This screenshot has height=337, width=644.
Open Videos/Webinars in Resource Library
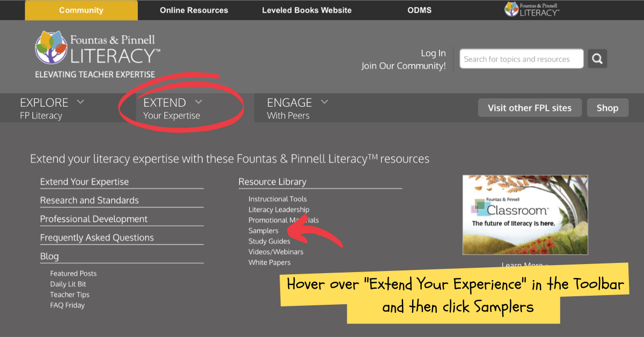coord(276,252)
